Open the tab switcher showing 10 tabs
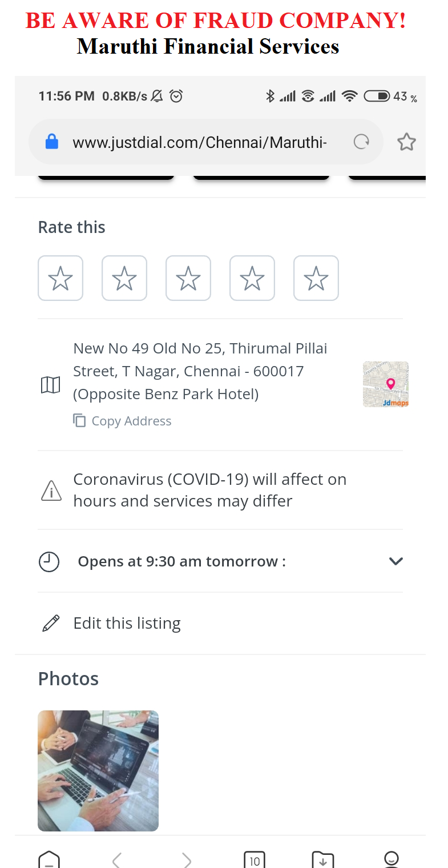448x868 pixels. [x=255, y=860]
